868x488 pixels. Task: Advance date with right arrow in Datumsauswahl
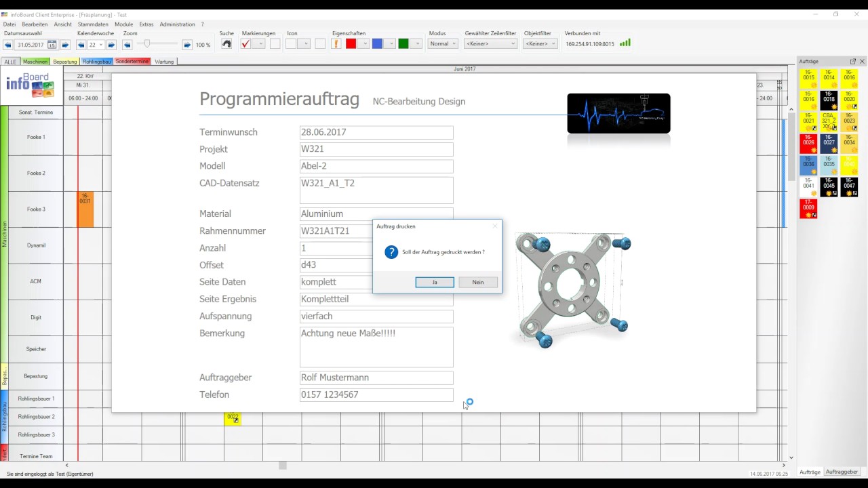[65, 45]
